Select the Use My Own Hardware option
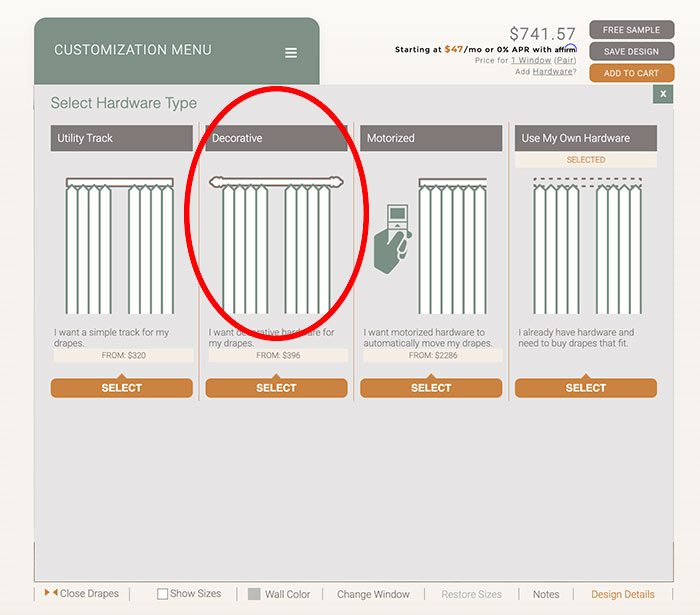The width and height of the screenshot is (700, 615). (585, 388)
